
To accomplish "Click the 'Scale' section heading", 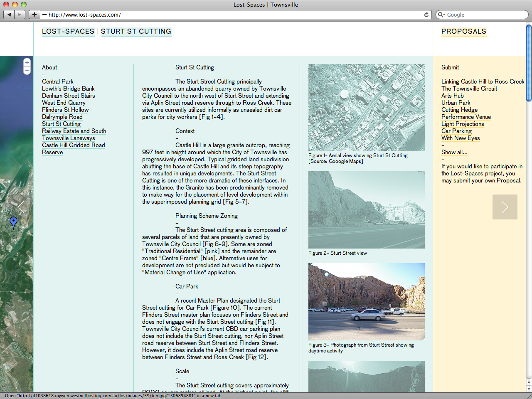I will pos(182,371).
